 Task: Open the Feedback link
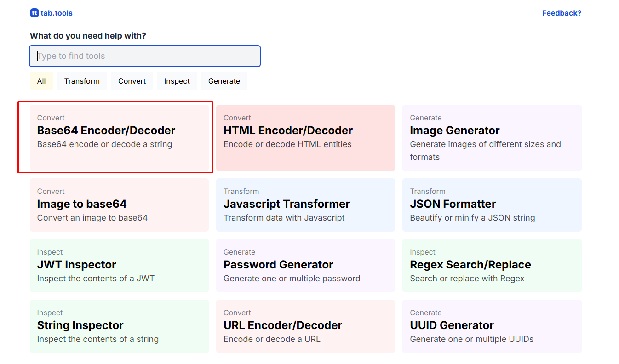point(562,13)
